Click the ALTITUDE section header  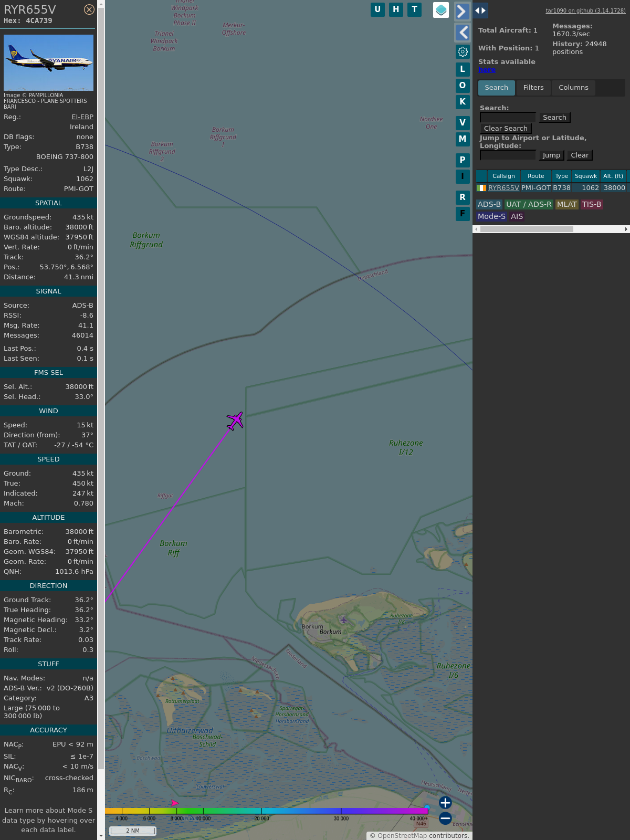tap(48, 518)
